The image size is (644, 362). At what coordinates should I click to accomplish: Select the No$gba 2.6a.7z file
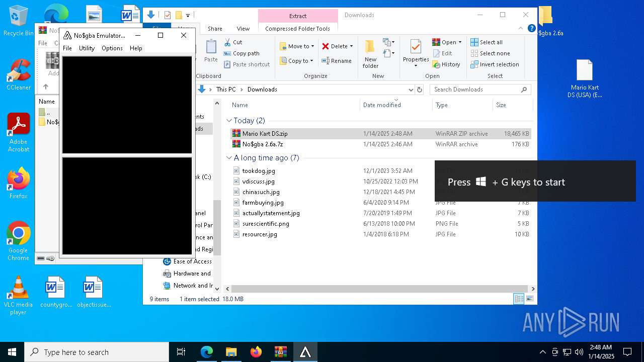click(380, 144)
